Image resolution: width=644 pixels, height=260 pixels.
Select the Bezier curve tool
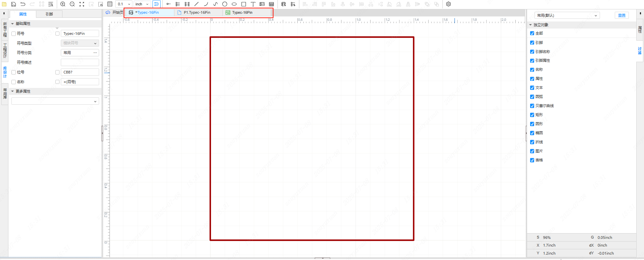[215, 4]
